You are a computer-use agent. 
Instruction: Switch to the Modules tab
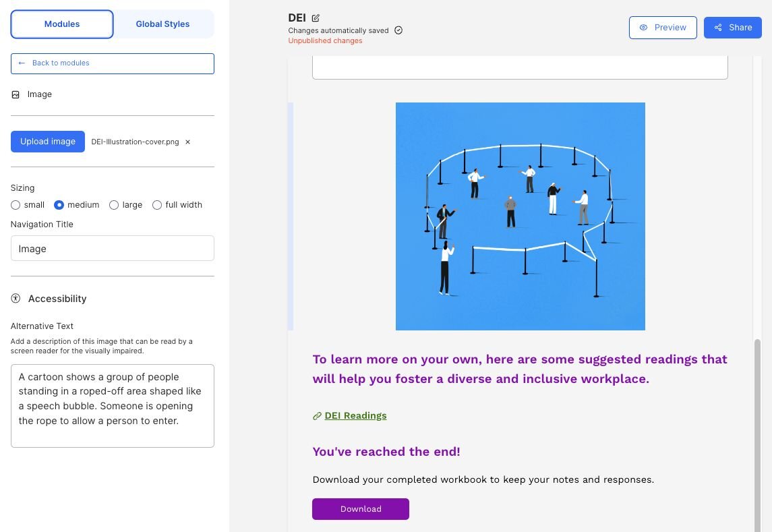[62, 24]
